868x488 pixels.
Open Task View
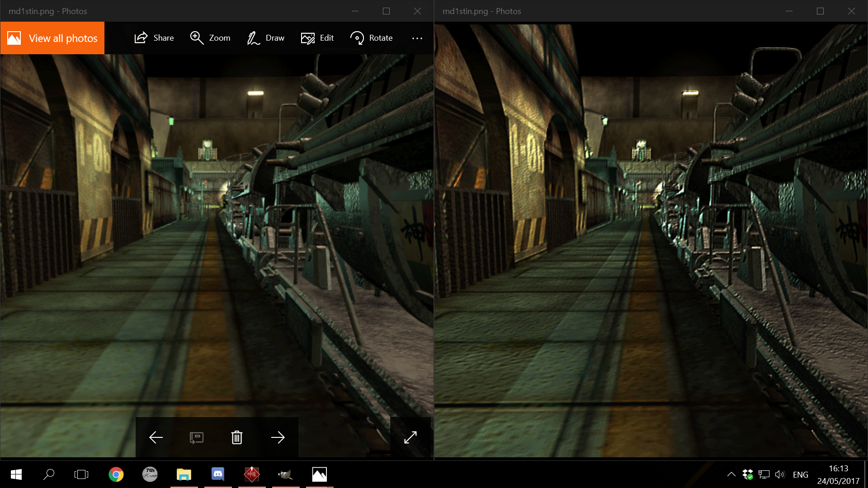[x=81, y=474]
